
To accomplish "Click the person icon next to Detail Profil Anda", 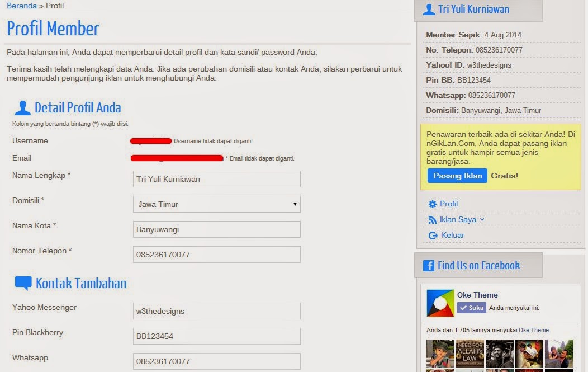I will (22, 108).
